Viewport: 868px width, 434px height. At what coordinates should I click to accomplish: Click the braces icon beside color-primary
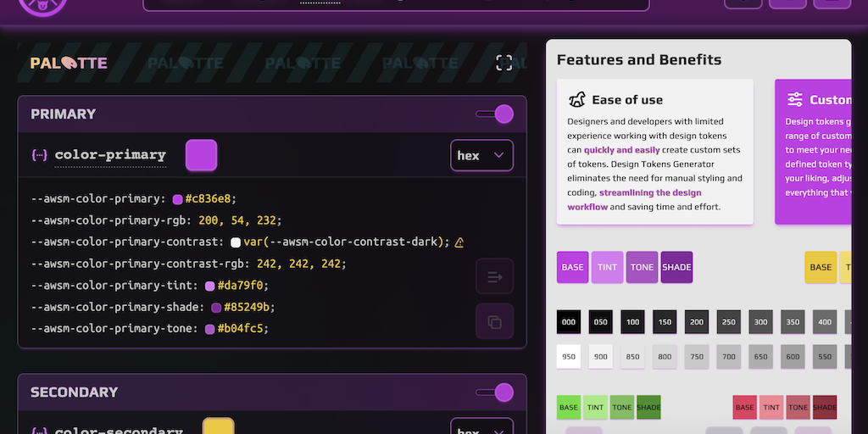[39, 155]
